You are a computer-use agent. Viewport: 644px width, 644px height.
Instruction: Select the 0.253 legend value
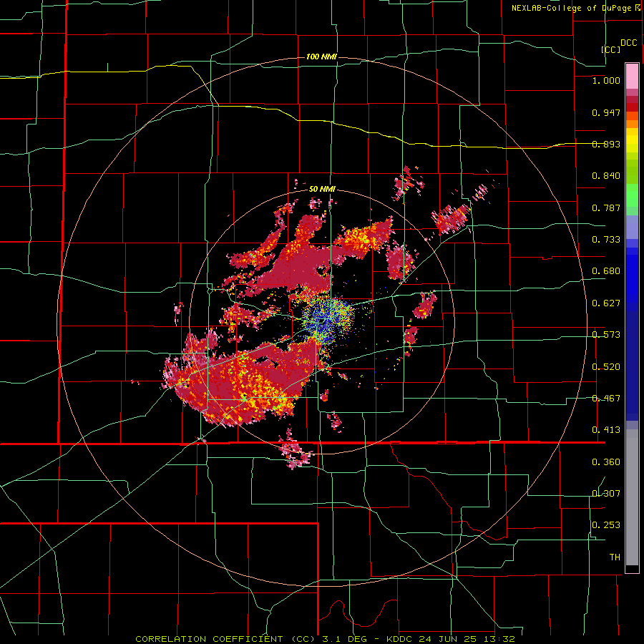(x=606, y=525)
